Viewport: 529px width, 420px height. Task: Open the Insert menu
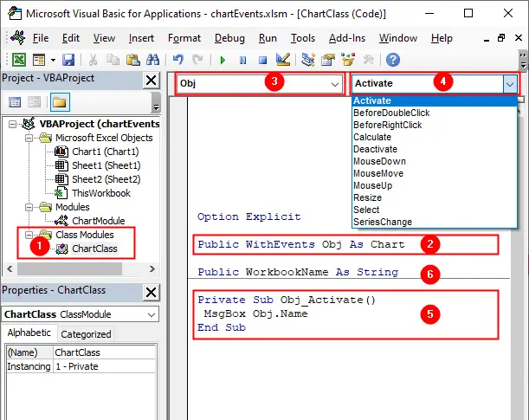click(141, 38)
